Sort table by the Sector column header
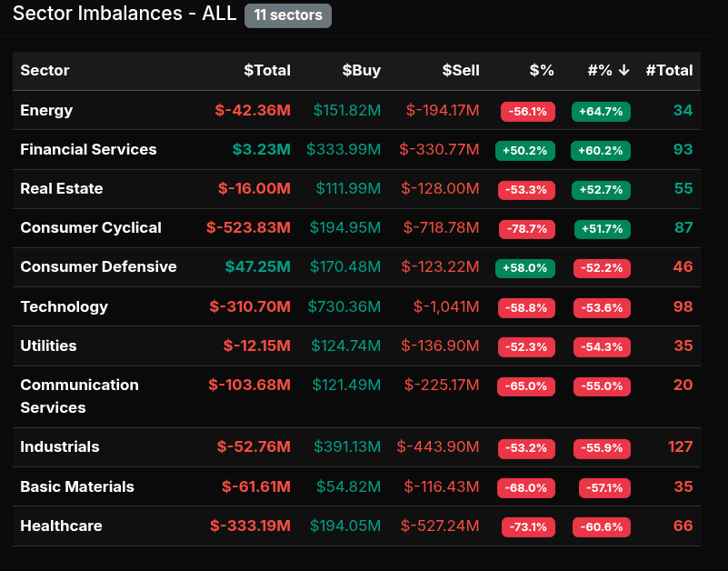The width and height of the screenshot is (728, 571). (x=45, y=71)
